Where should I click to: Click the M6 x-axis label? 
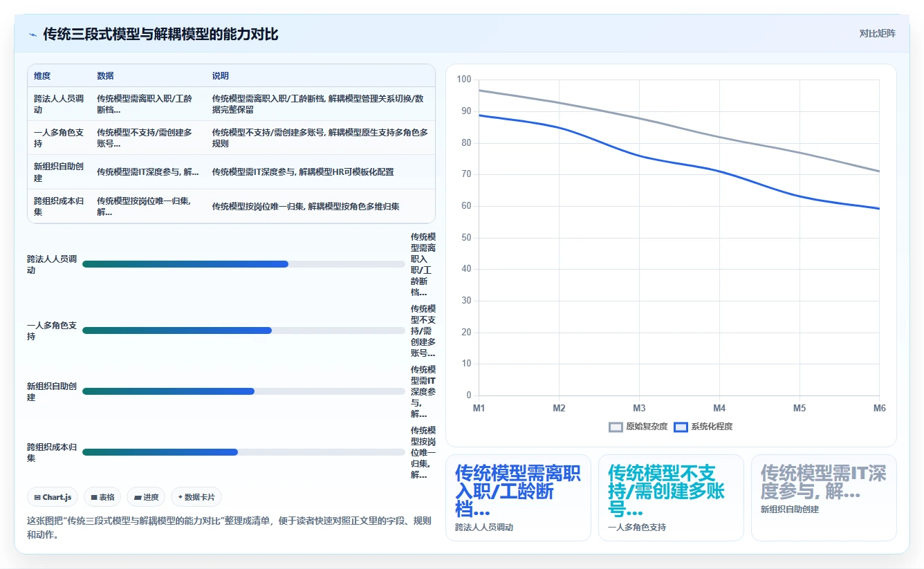[x=879, y=409]
